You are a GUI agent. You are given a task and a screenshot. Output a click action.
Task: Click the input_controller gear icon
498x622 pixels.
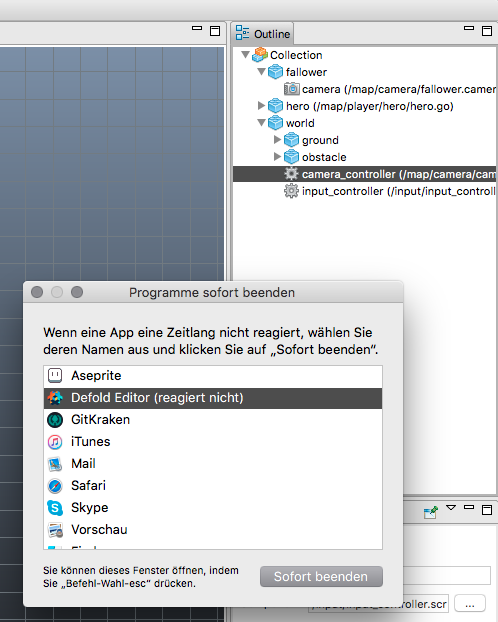(291, 191)
